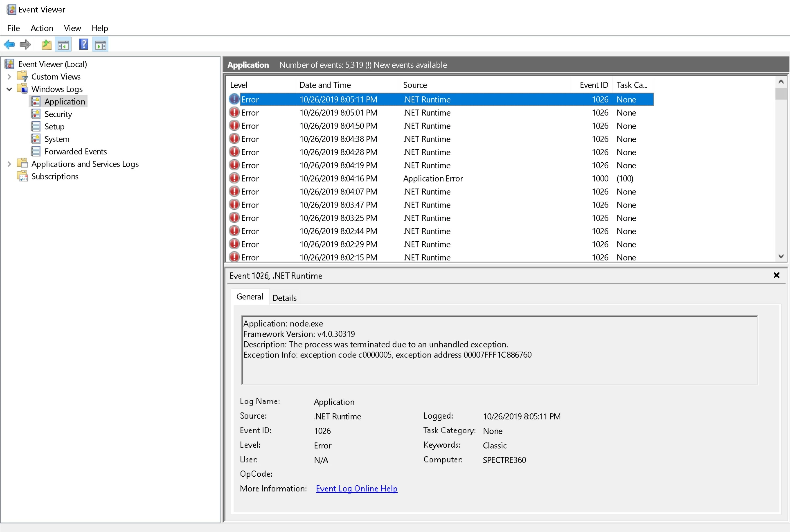This screenshot has width=790, height=532.
Task: Toggle Show/Hide Console Tree toolbar icon
Action: coord(63,44)
